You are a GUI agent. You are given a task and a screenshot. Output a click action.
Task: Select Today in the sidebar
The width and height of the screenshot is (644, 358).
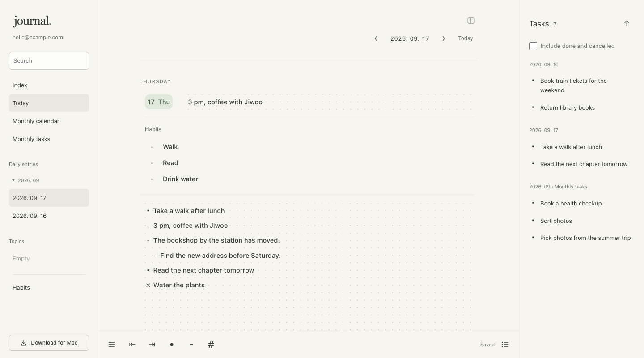point(49,103)
